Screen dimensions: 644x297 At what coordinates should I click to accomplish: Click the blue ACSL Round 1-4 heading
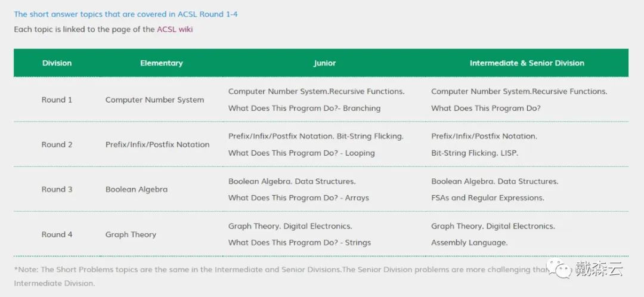click(126, 14)
